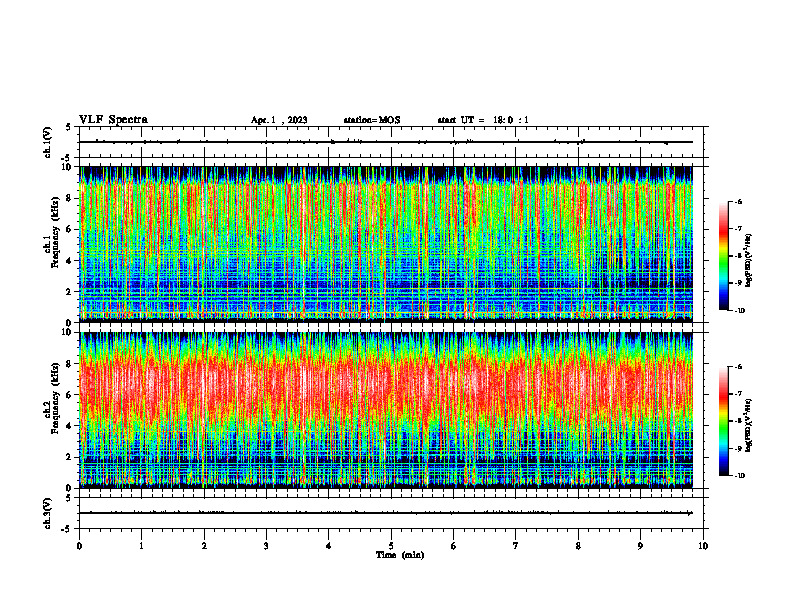Click the ch.2 colorbar "log(PSD)(V²/Hz)" label
Viewport: 792px width, 612px height.
[749, 425]
